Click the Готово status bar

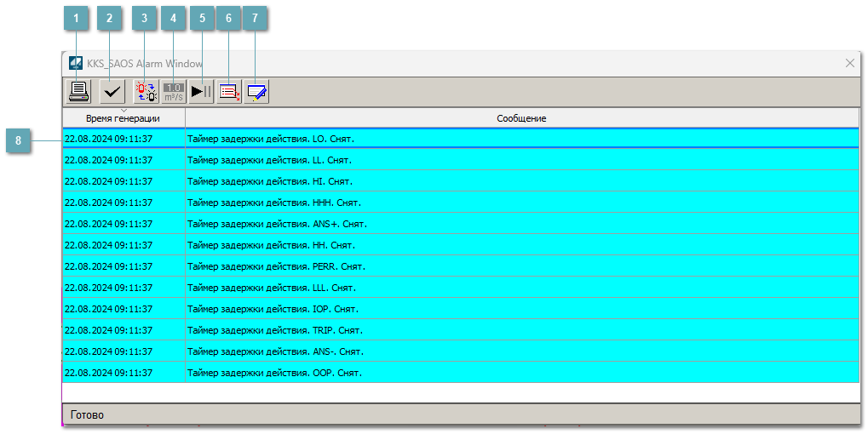(x=88, y=415)
